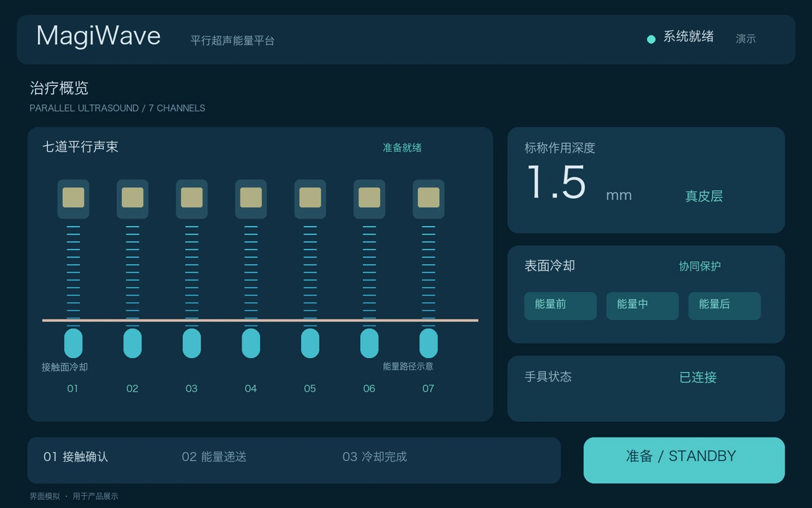Toggle the 能量前 cooling option
The width and height of the screenshot is (812, 508).
click(560, 305)
